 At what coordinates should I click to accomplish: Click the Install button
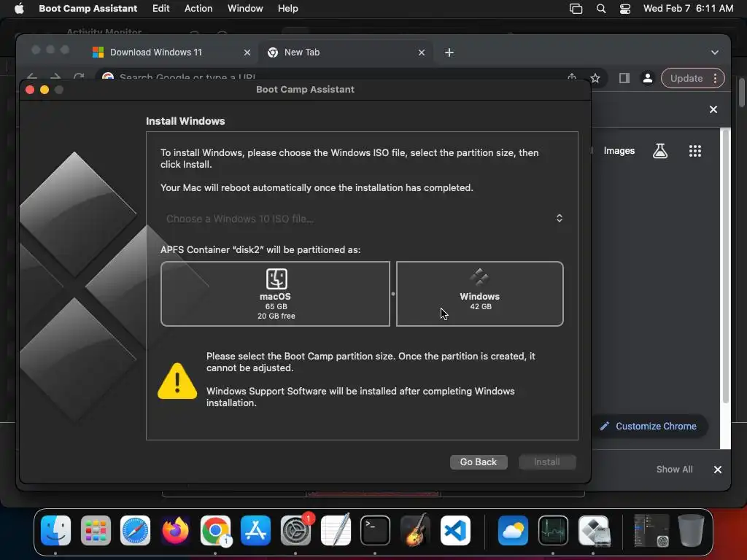point(547,462)
